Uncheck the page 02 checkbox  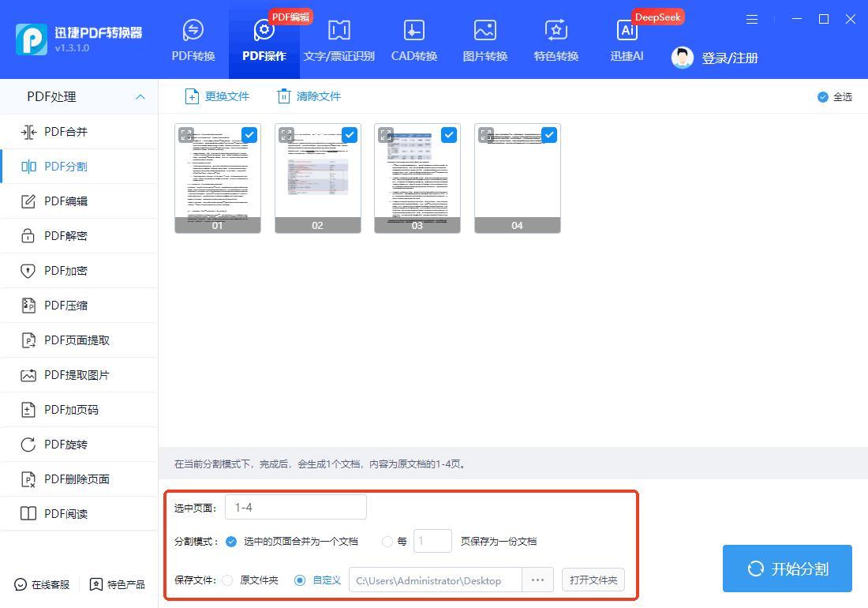[x=349, y=135]
